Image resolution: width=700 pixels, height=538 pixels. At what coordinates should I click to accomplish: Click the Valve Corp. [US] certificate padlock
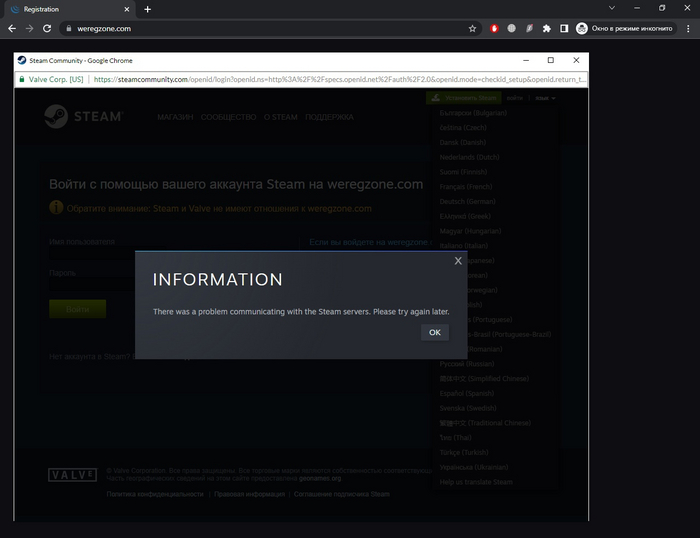(x=22, y=79)
